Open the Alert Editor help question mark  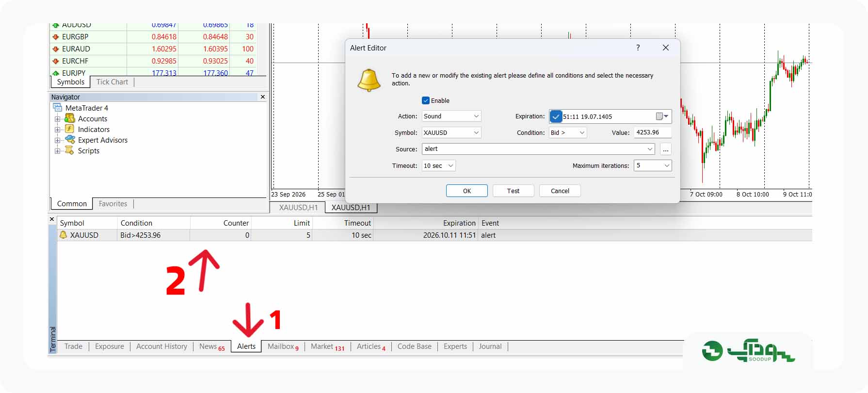(638, 48)
